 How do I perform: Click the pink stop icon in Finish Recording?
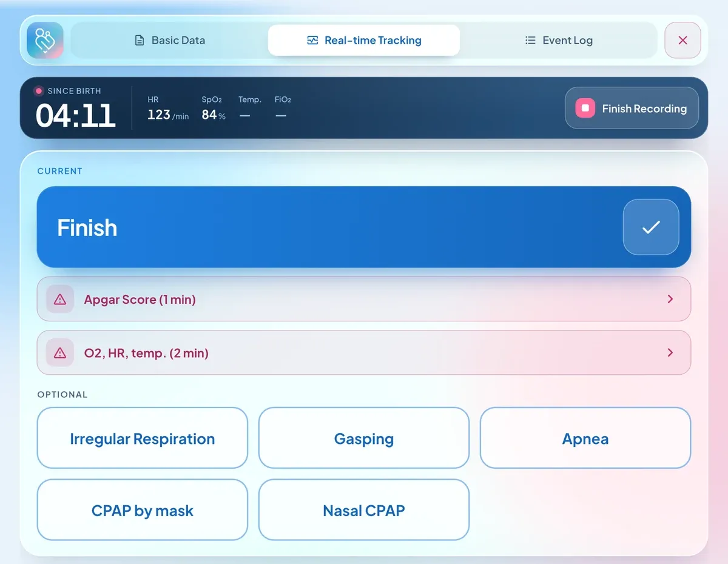585,109
